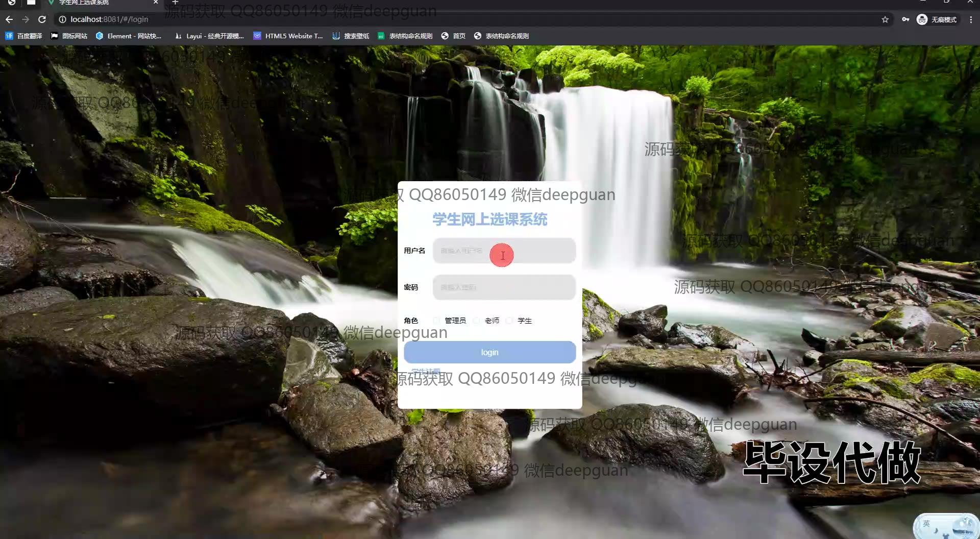The height and width of the screenshot is (539, 980).
Task: Focus the 密码 input field
Action: click(x=504, y=287)
